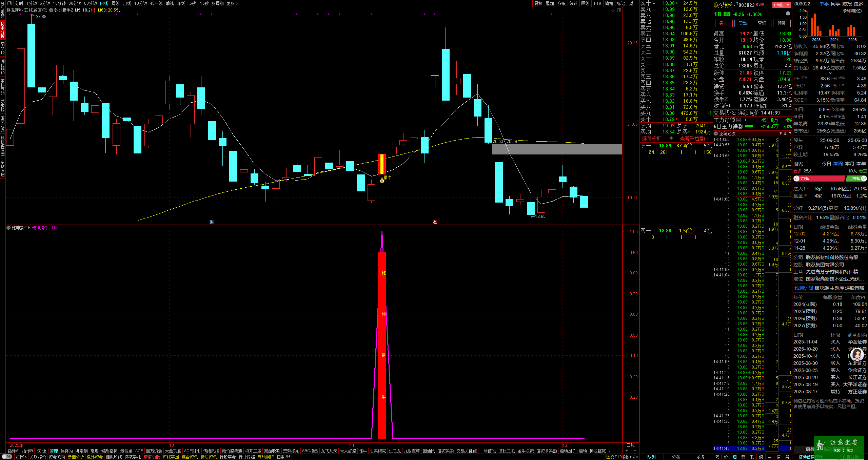868x460 pixels.
Task: Switch to the 周线 weekly chart tab
Action: click(x=115, y=3)
